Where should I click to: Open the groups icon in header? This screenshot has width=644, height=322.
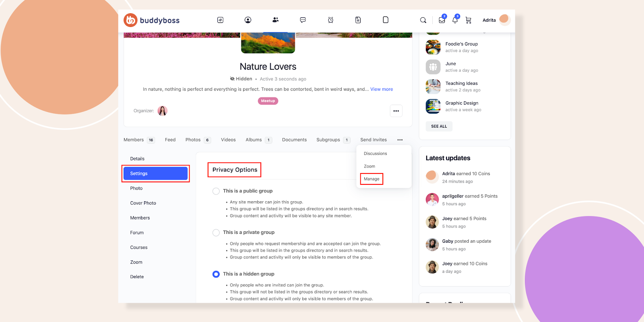coord(275,20)
